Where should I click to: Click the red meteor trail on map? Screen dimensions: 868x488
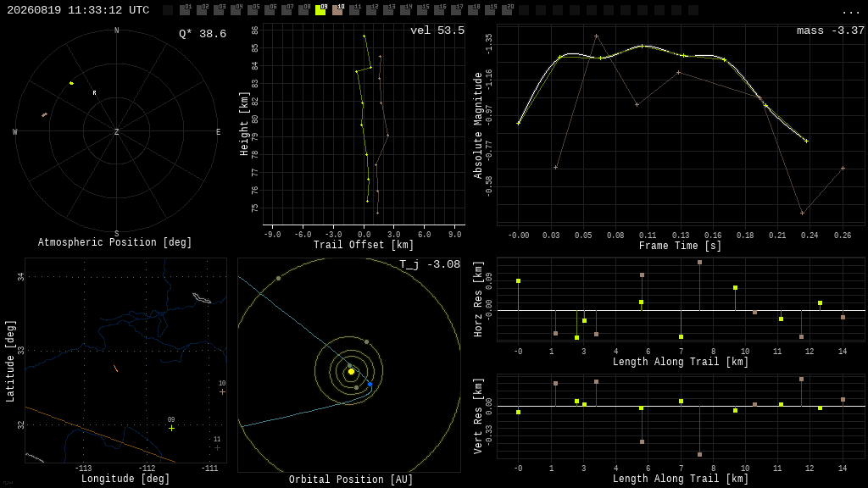pos(115,369)
